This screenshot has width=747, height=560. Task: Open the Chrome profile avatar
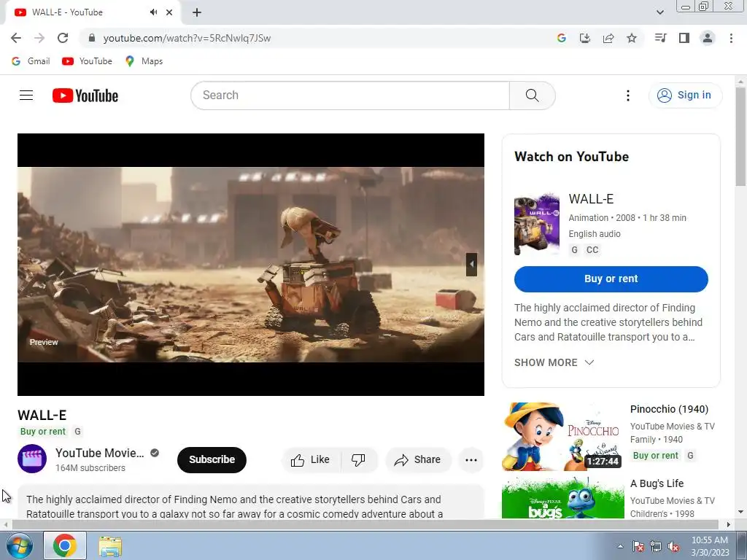pyautogui.click(x=708, y=38)
